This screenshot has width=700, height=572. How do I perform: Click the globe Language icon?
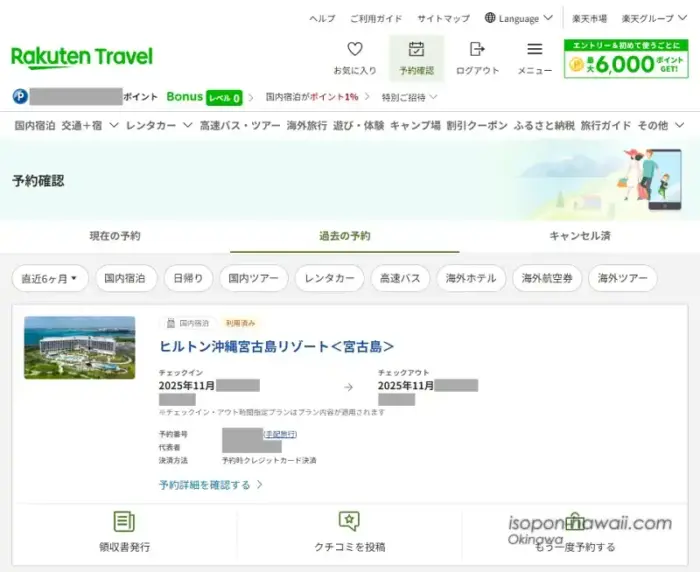(x=490, y=18)
